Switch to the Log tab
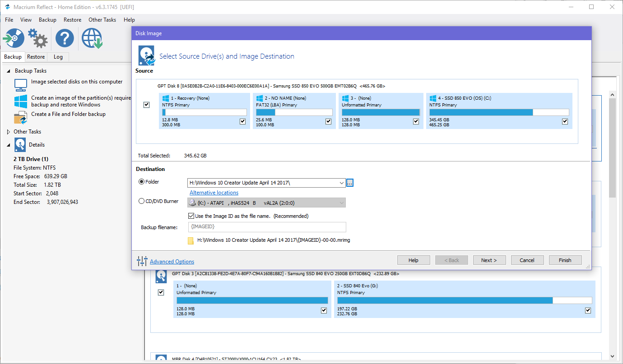This screenshot has width=623, height=364. (58, 57)
